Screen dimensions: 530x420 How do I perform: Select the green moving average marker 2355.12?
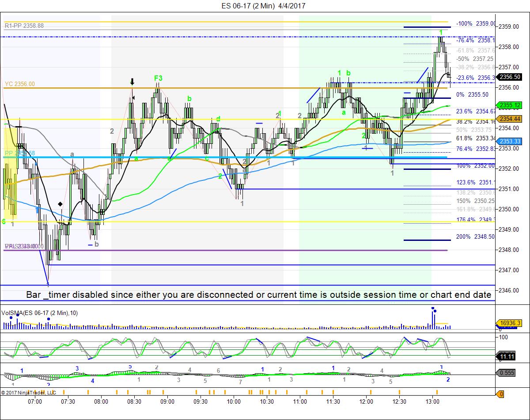[509, 105]
